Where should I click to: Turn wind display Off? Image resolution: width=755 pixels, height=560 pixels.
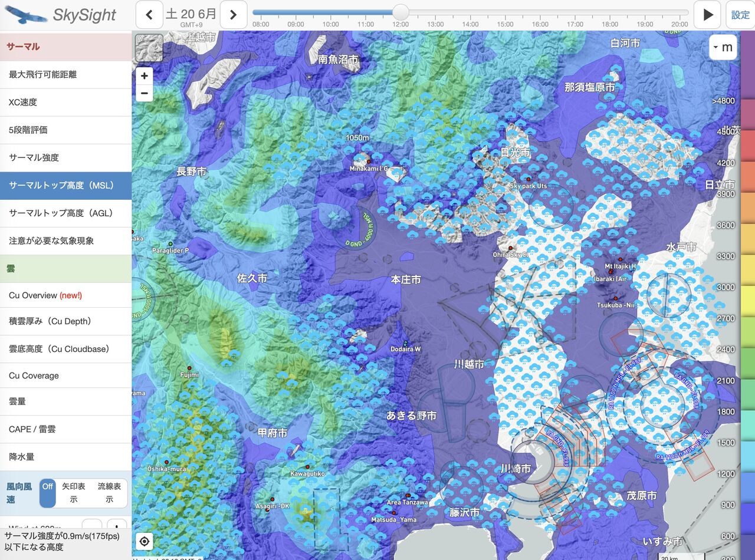(x=48, y=493)
